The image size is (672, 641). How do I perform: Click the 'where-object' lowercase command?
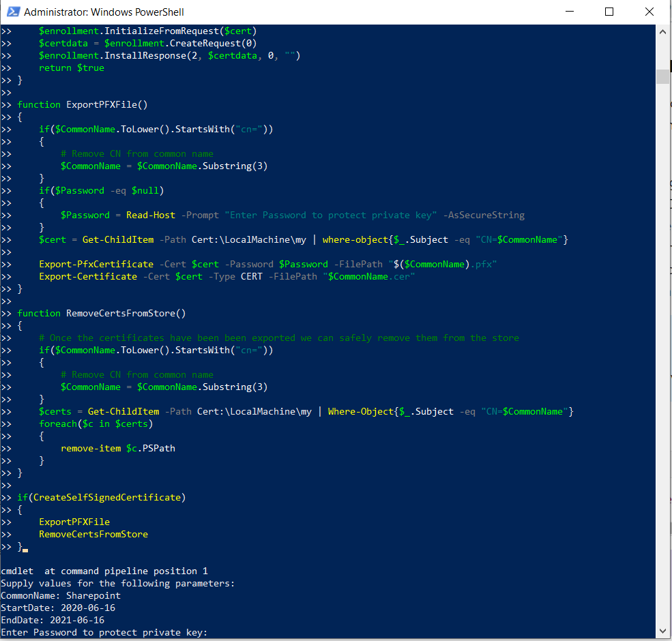coord(355,239)
